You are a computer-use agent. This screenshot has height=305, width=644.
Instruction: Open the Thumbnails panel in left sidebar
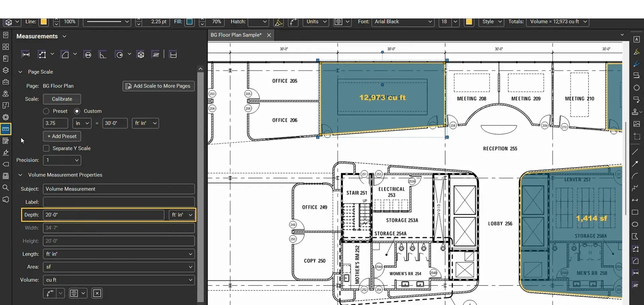click(x=6, y=47)
